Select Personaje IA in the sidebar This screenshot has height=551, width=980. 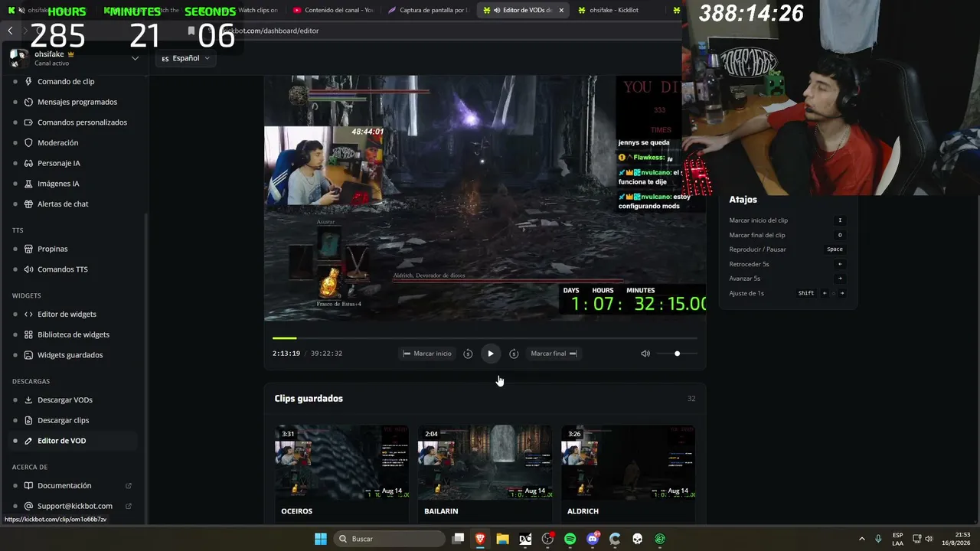pyautogui.click(x=58, y=163)
